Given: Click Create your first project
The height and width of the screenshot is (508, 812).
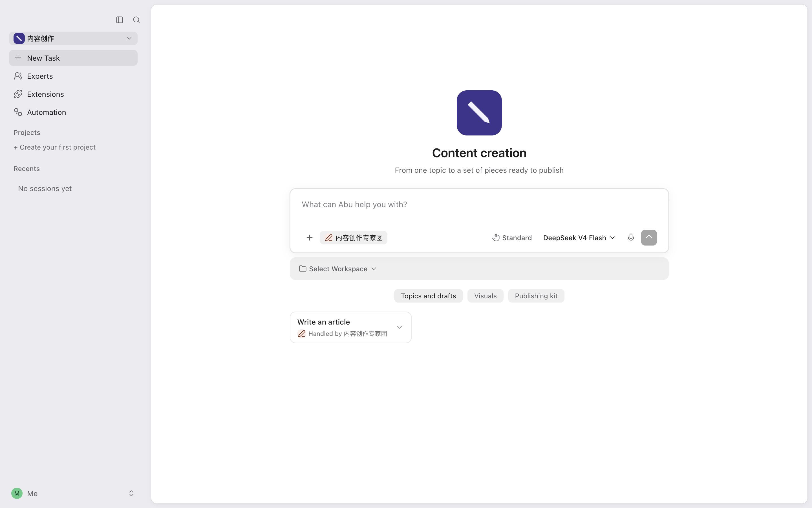Looking at the screenshot, I should point(54,147).
